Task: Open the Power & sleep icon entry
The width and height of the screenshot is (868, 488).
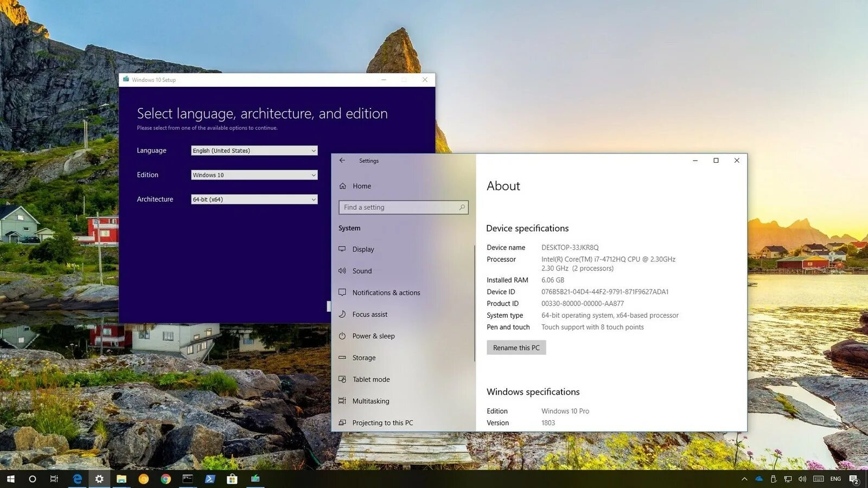Action: pos(342,336)
